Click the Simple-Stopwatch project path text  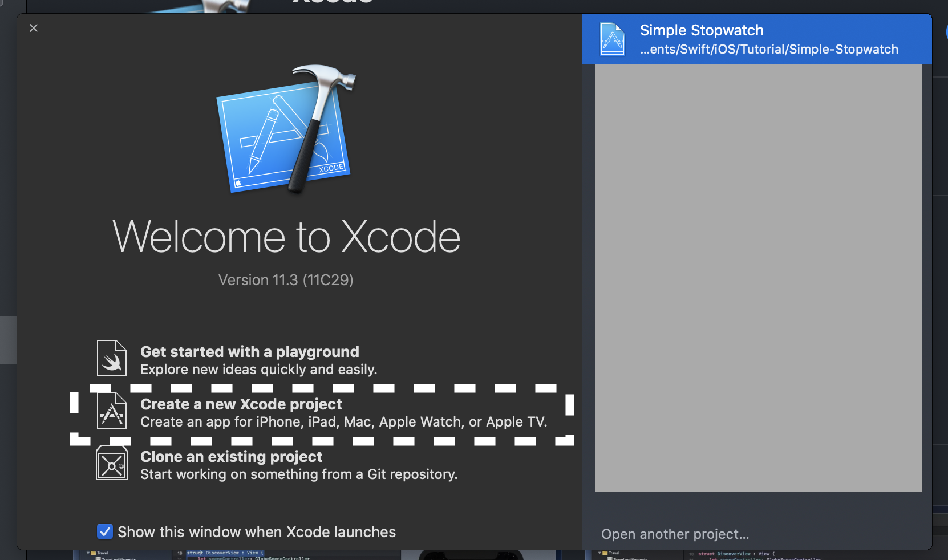[769, 50]
